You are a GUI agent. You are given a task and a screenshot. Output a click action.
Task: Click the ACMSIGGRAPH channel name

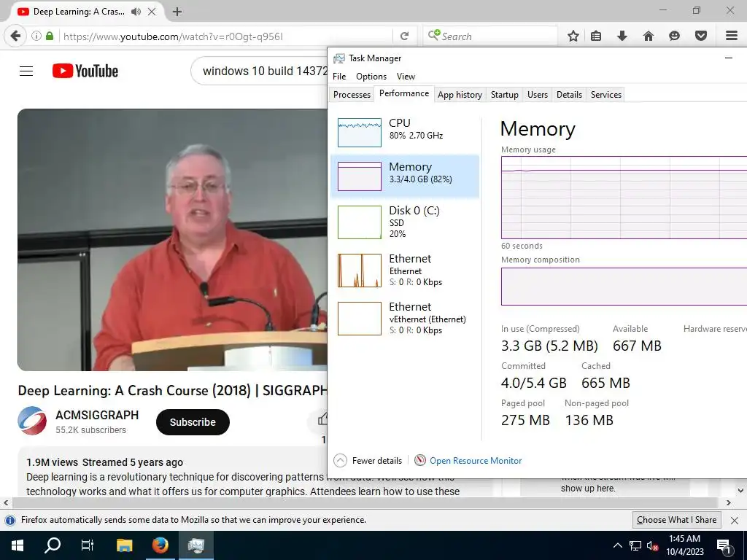click(97, 415)
